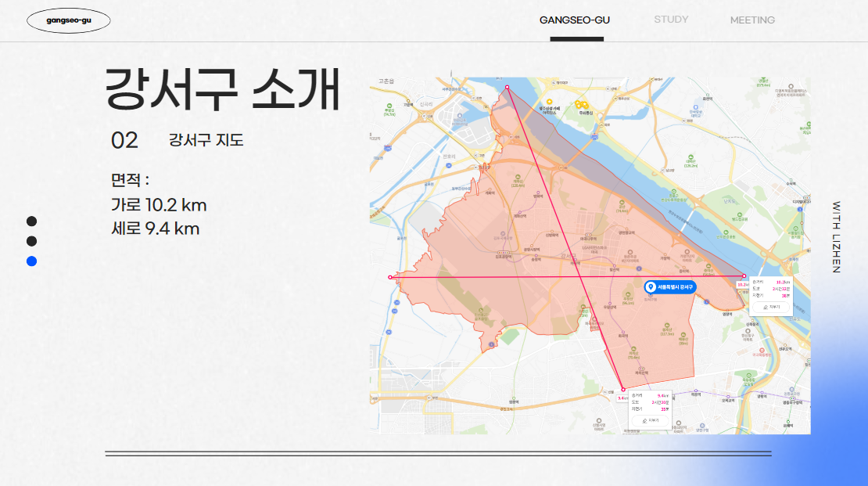
Task: Click the blue 서울특별시 강서구 location pin
Action: [x=670, y=287]
